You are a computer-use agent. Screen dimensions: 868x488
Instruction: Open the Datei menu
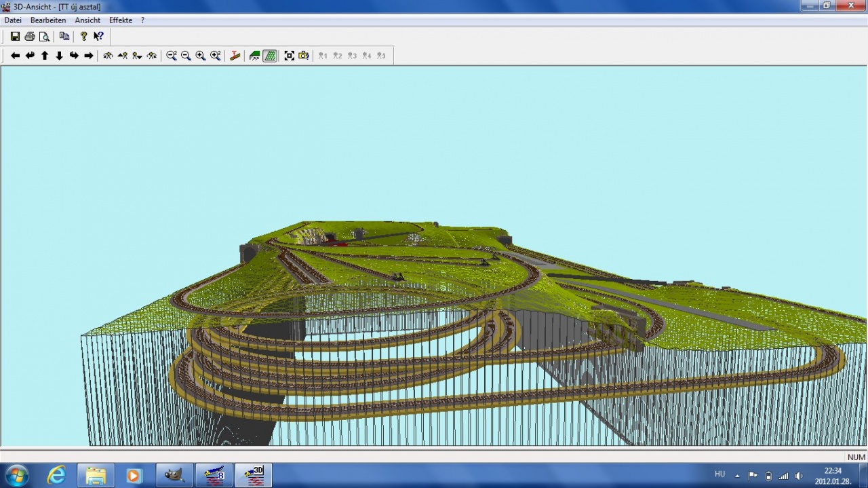click(x=13, y=20)
